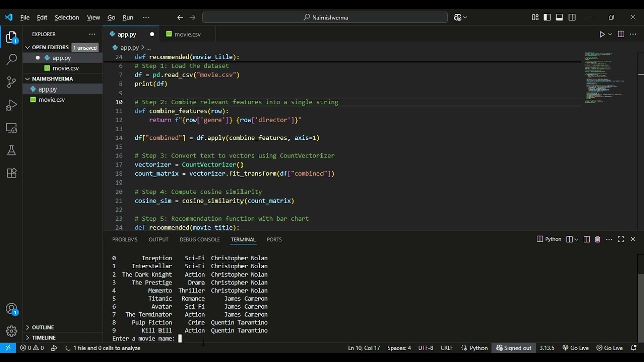Open the Extensions view
This screenshot has width=644, height=362.
point(11,173)
